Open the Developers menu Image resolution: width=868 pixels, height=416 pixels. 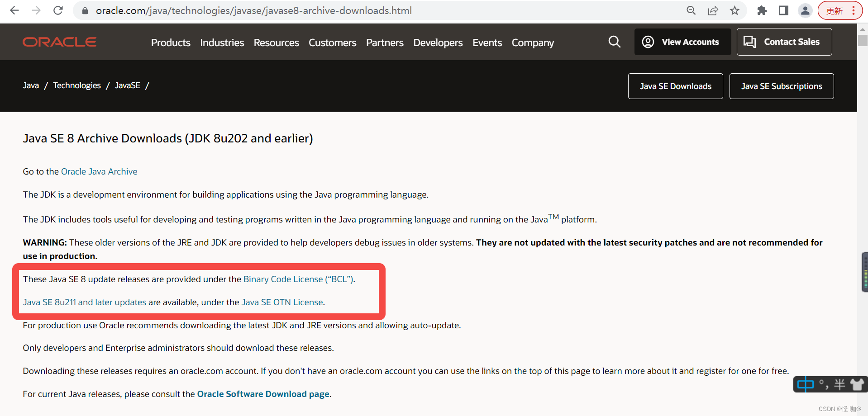(438, 43)
